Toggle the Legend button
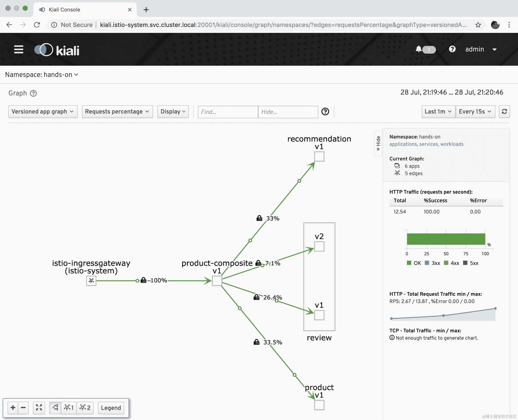The height and width of the screenshot is (420, 518). 111,408
